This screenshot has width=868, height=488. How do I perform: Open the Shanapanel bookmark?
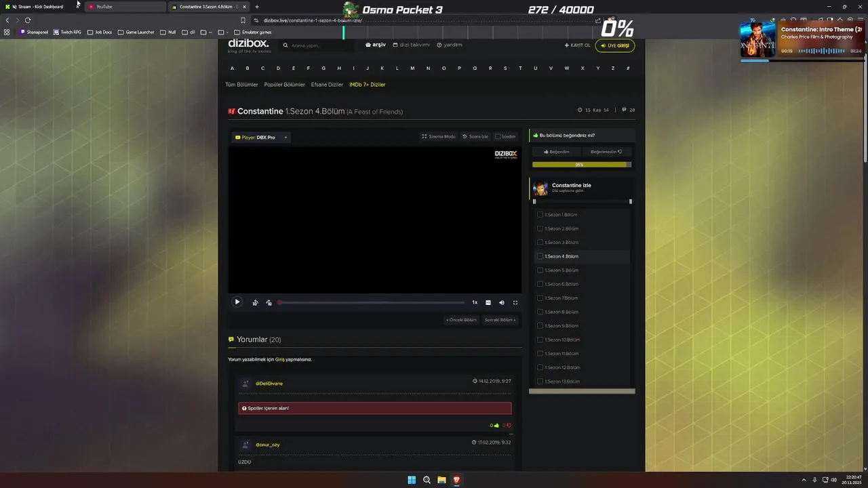[35, 32]
